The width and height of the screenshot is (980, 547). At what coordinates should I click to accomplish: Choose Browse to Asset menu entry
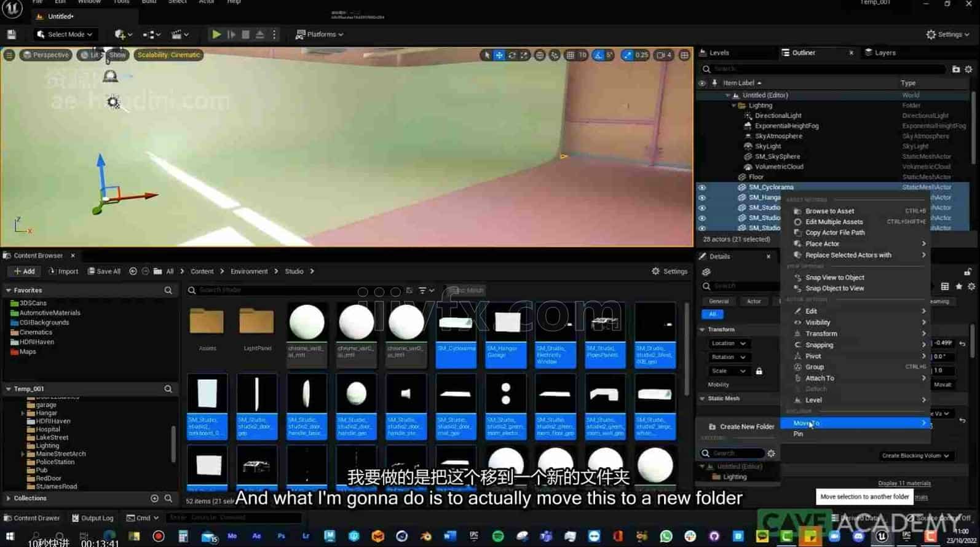pyautogui.click(x=855, y=211)
